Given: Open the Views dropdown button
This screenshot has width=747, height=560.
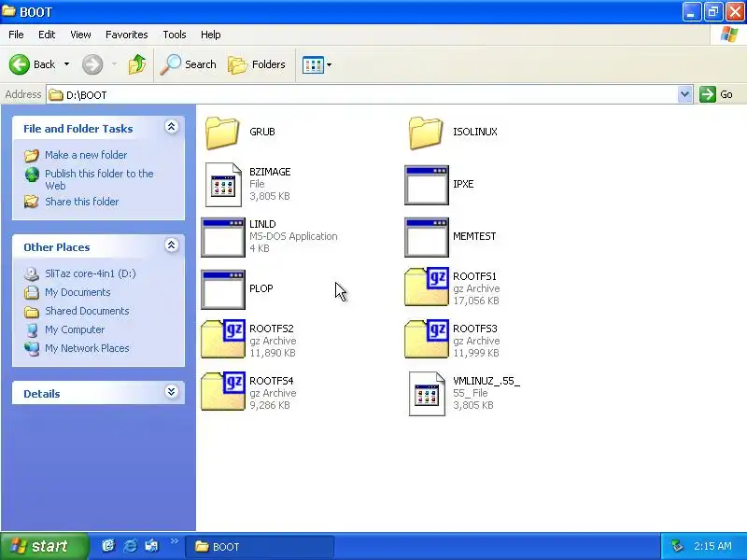Looking at the screenshot, I should [317, 64].
